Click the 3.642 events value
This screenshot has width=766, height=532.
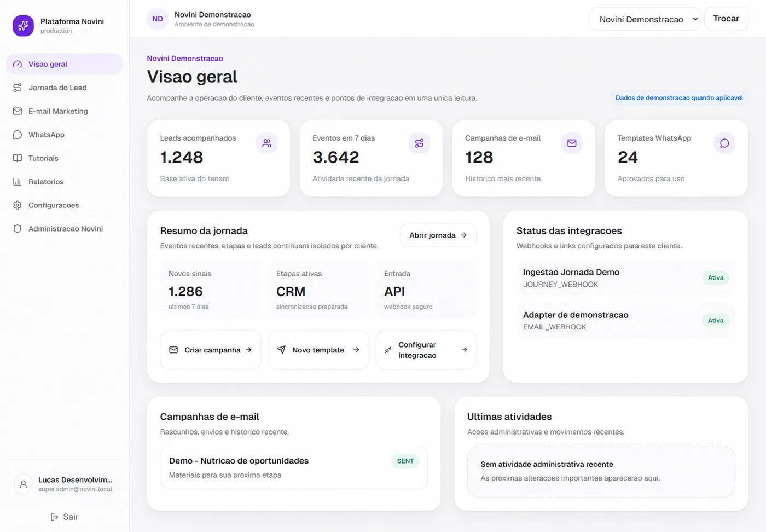336,158
